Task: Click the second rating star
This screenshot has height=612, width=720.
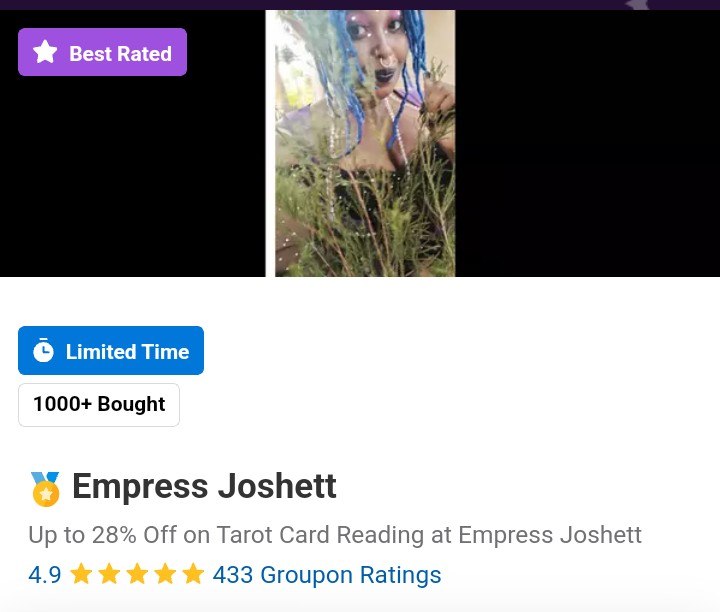Action: pyautogui.click(x=109, y=574)
